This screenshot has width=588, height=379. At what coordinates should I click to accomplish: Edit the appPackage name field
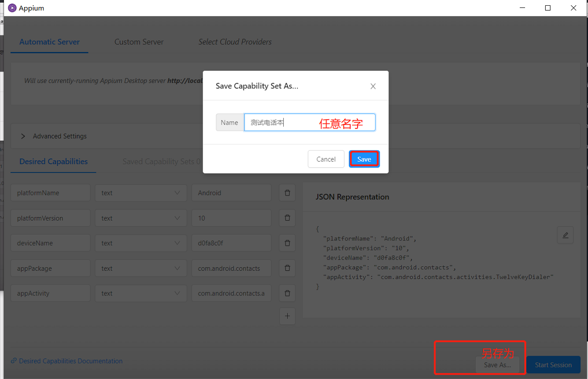50,268
